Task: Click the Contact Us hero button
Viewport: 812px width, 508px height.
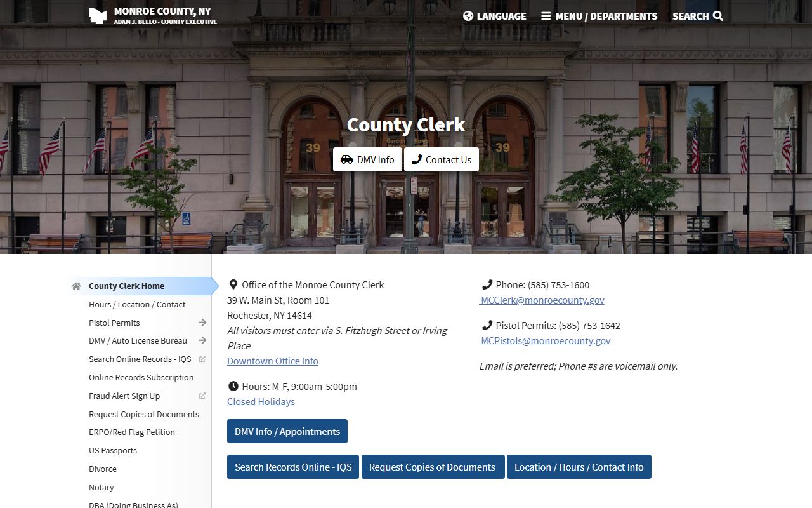Action: pos(442,159)
